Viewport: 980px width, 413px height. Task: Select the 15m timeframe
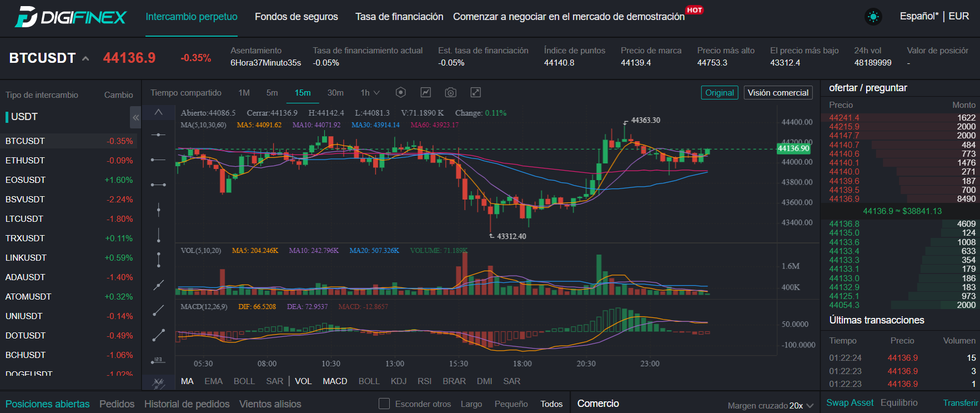303,93
